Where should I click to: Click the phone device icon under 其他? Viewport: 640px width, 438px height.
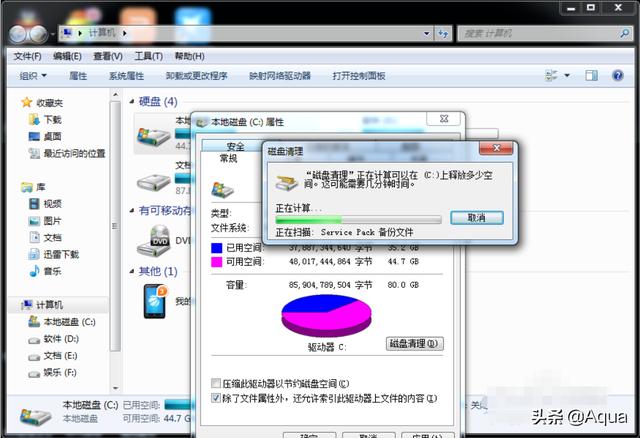click(155, 301)
